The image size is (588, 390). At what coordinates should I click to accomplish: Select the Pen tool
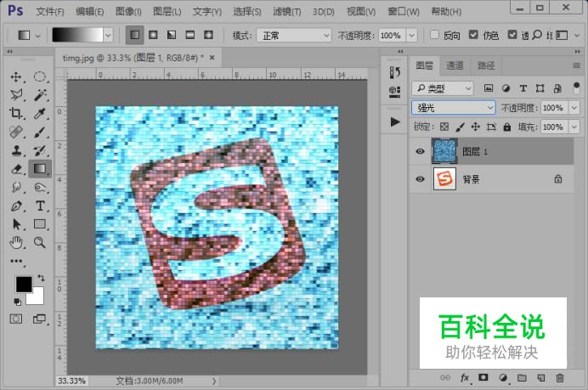16,206
